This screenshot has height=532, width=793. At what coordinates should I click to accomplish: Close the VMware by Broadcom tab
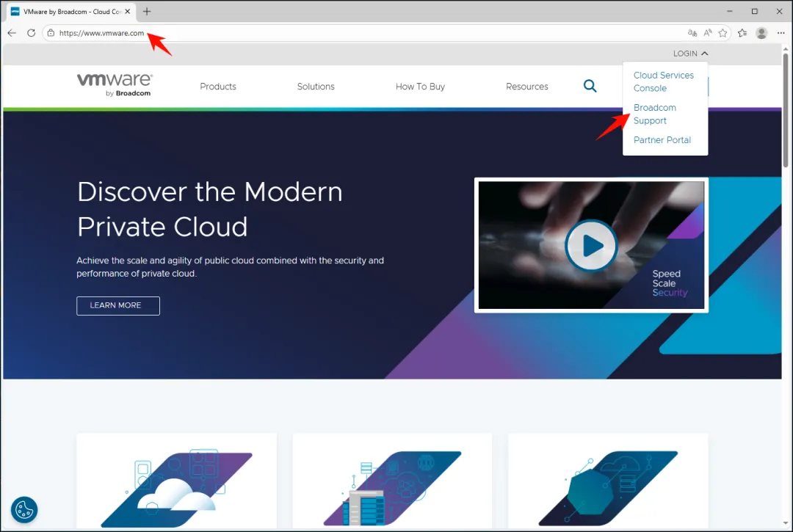(x=128, y=11)
